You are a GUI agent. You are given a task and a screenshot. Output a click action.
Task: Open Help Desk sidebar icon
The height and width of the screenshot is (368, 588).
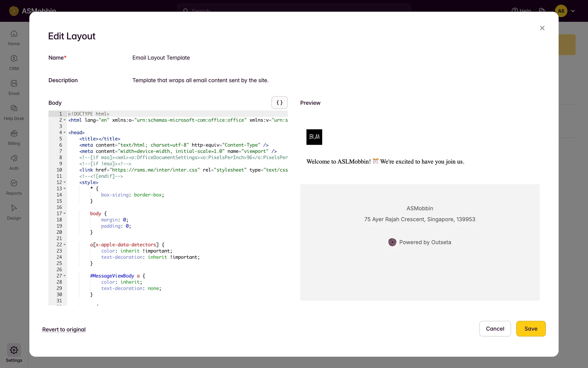pyautogui.click(x=14, y=108)
